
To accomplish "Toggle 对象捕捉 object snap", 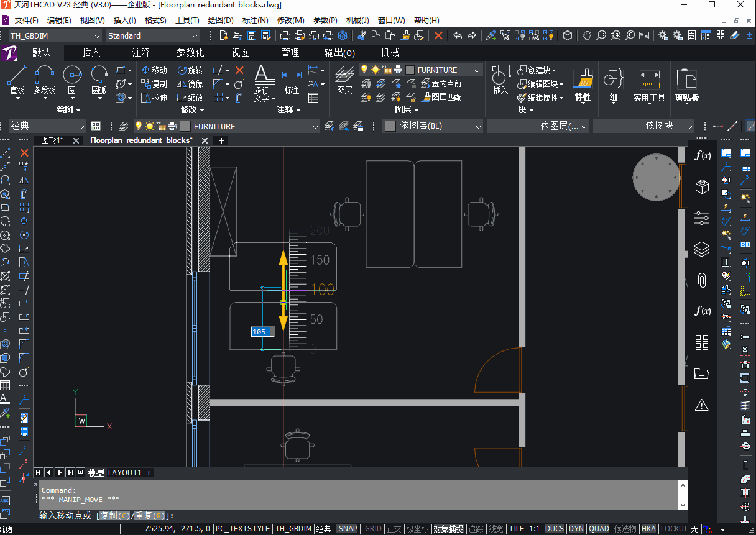I will click(449, 529).
